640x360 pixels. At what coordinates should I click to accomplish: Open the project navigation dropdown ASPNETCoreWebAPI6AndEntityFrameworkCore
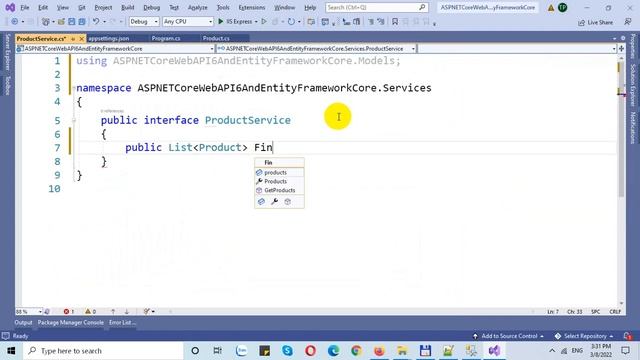click(x=115, y=49)
